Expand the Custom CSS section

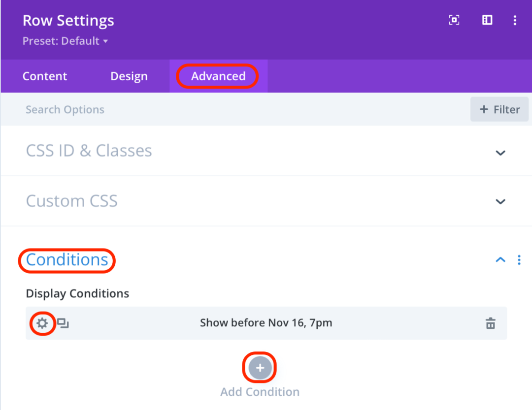pos(500,201)
